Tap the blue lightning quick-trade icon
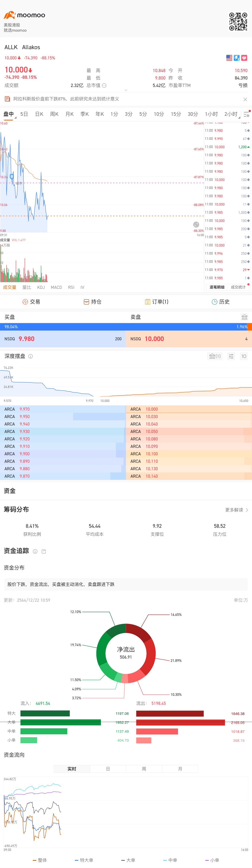This screenshot has width=252, height=868. 237,58
